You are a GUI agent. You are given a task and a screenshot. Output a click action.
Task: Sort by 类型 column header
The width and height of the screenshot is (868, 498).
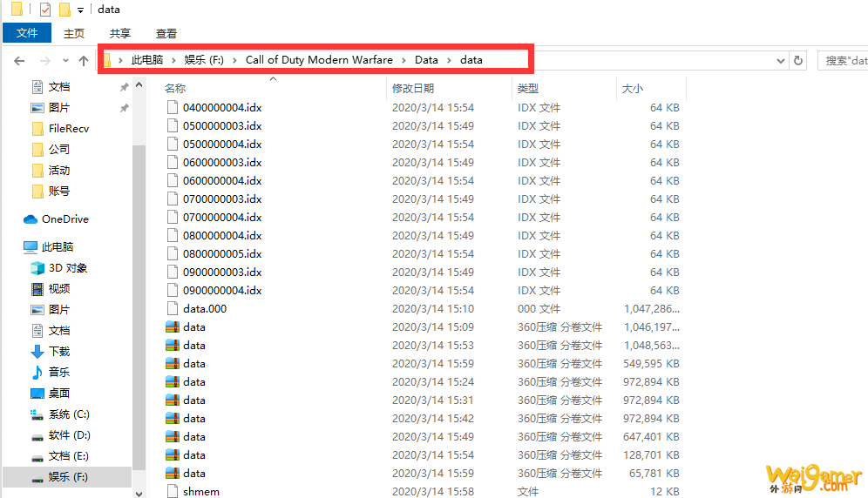527,88
